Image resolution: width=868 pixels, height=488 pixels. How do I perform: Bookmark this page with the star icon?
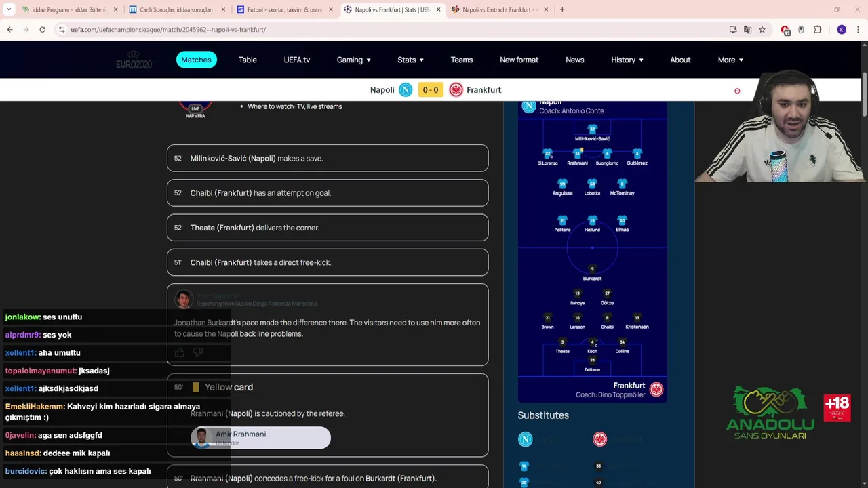coord(762,30)
